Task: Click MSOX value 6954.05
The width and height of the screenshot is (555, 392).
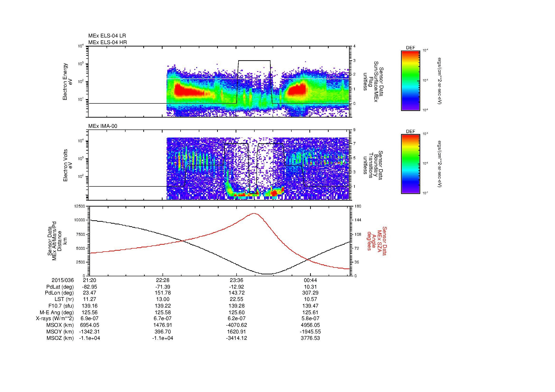Action: point(89,325)
